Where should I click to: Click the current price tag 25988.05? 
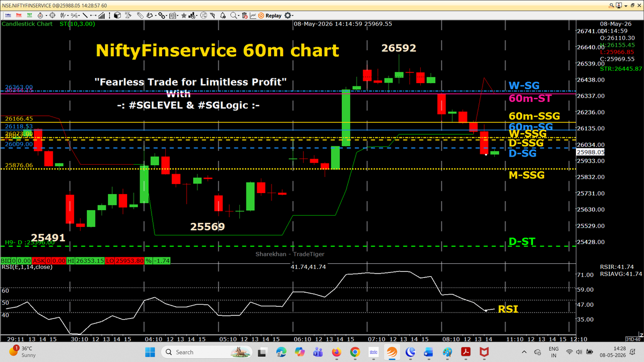589,152
